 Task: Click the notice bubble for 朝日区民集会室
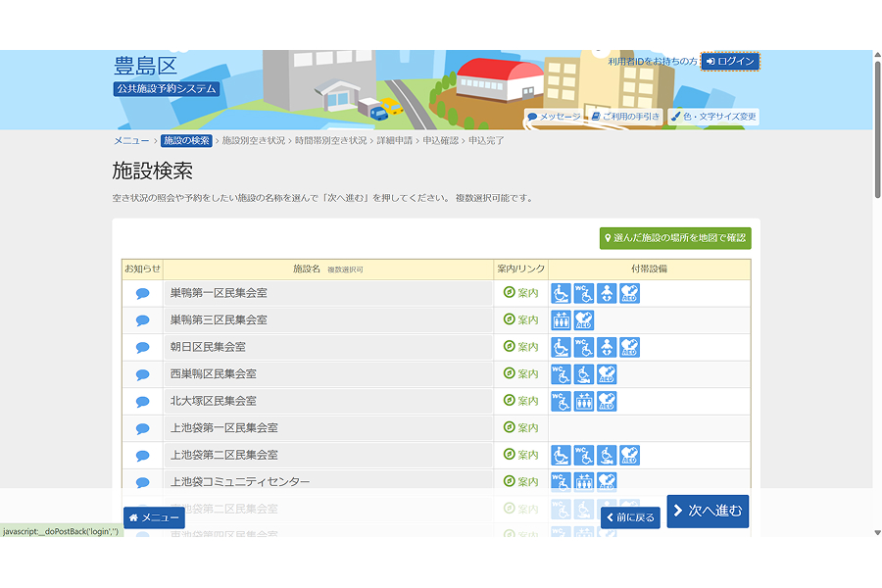[142, 347]
